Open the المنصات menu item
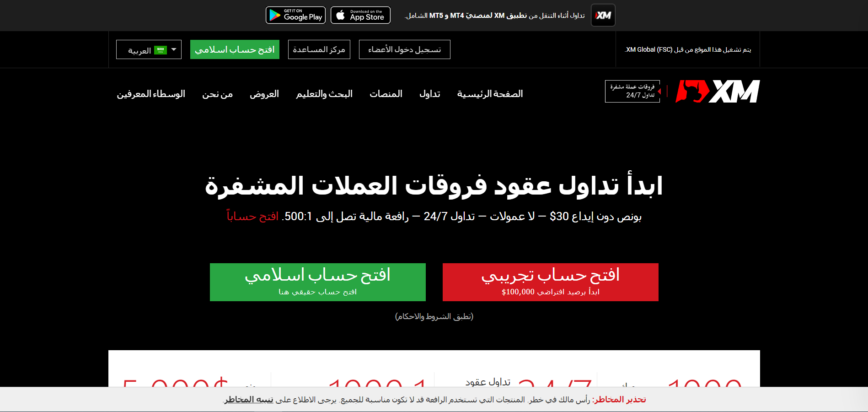 point(386,94)
